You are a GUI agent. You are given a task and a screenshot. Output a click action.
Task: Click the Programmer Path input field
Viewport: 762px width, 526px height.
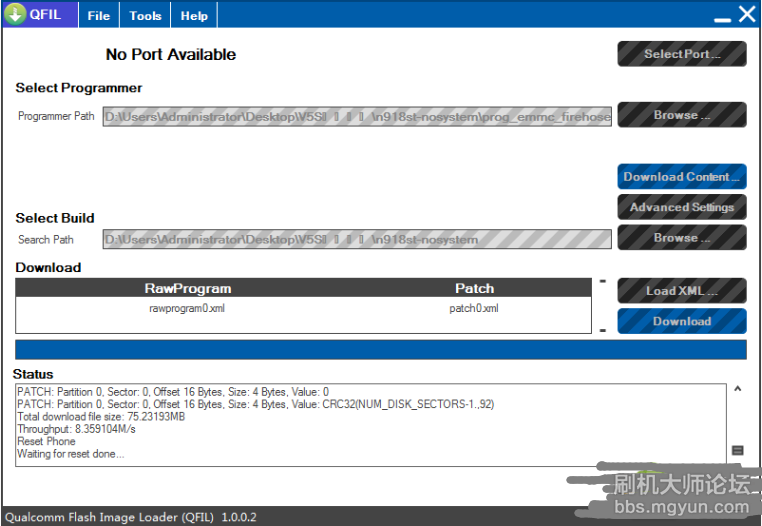(357, 117)
